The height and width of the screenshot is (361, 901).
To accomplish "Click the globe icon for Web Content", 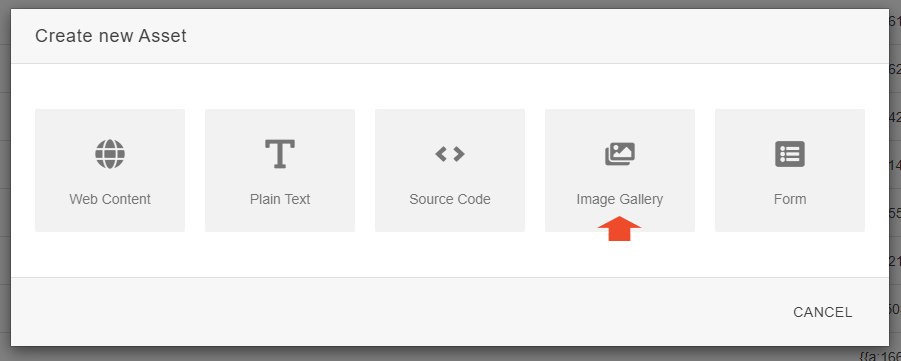I will click(110, 154).
